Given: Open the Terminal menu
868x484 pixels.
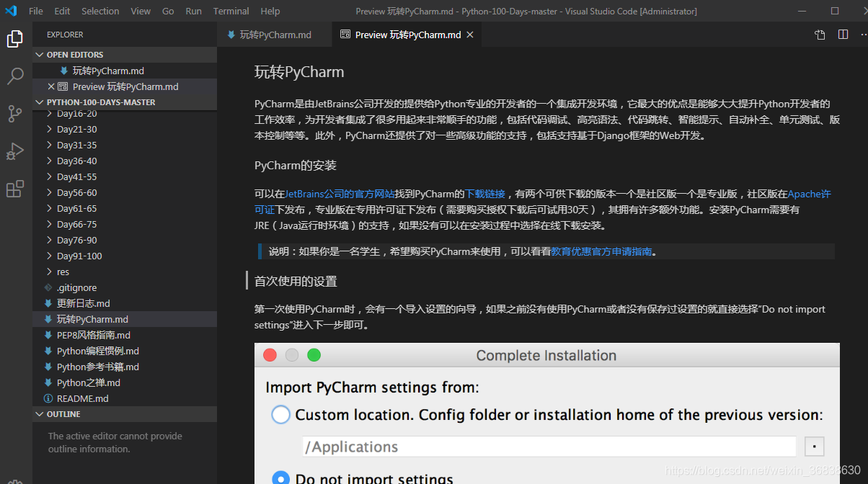Looking at the screenshot, I should 231,11.
